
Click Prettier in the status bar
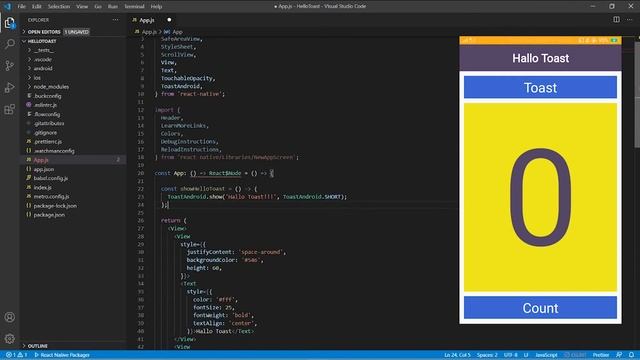click(x=601, y=355)
